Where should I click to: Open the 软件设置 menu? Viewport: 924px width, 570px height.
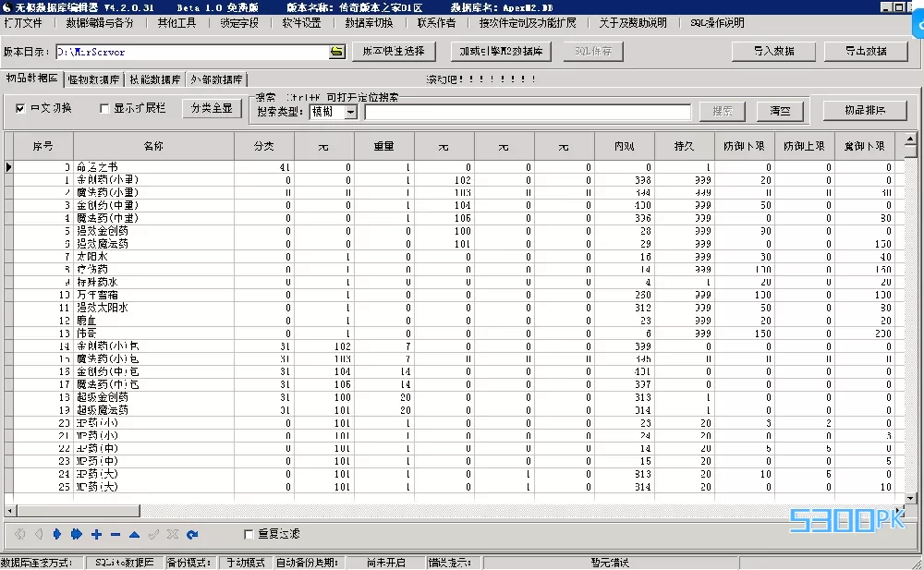tap(302, 23)
